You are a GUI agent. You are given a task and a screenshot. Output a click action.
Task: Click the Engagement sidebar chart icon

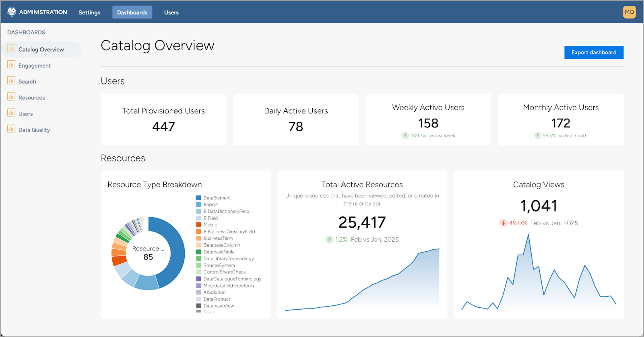(x=11, y=65)
